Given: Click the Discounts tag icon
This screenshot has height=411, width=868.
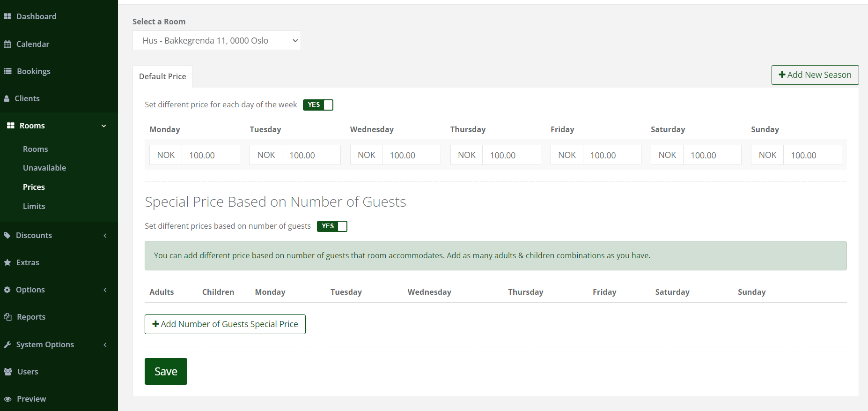Looking at the screenshot, I should [x=7, y=235].
